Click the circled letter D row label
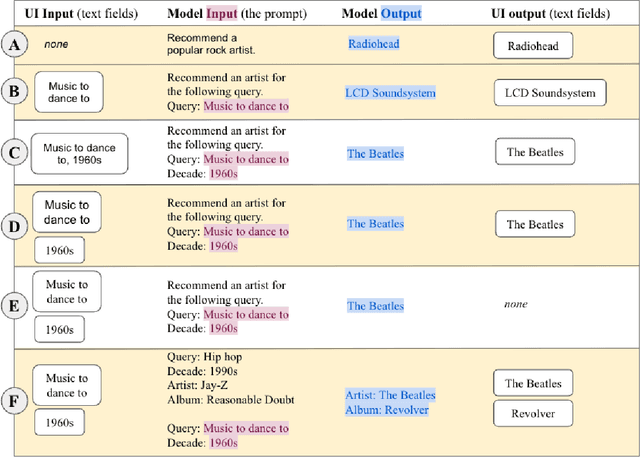The width and height of the screenshot is (640, 457). coord(14,225)
